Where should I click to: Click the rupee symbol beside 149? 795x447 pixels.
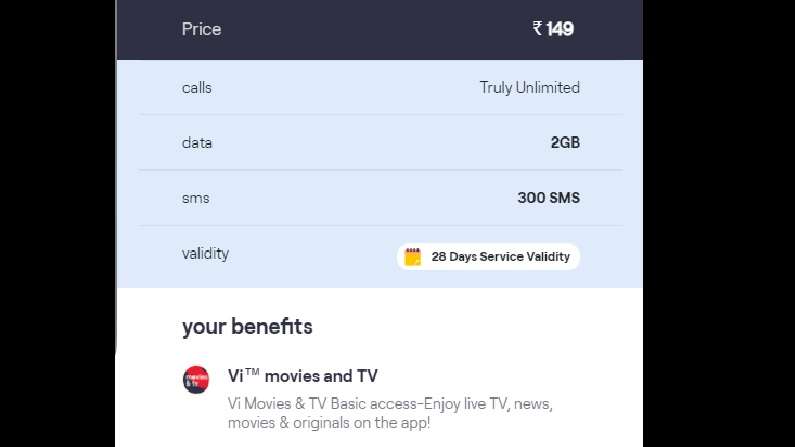[537, 28]
